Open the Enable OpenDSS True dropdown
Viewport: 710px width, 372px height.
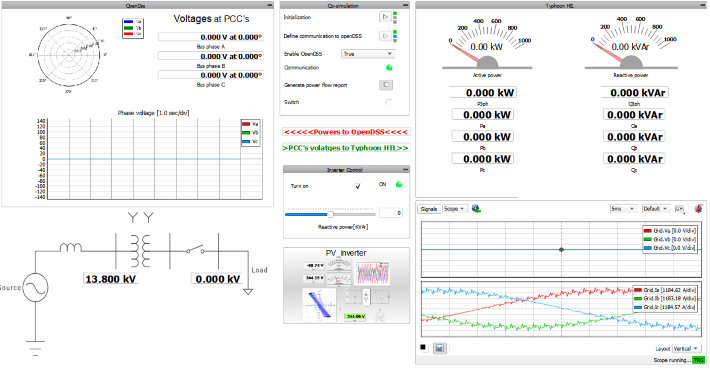[368, 54]
